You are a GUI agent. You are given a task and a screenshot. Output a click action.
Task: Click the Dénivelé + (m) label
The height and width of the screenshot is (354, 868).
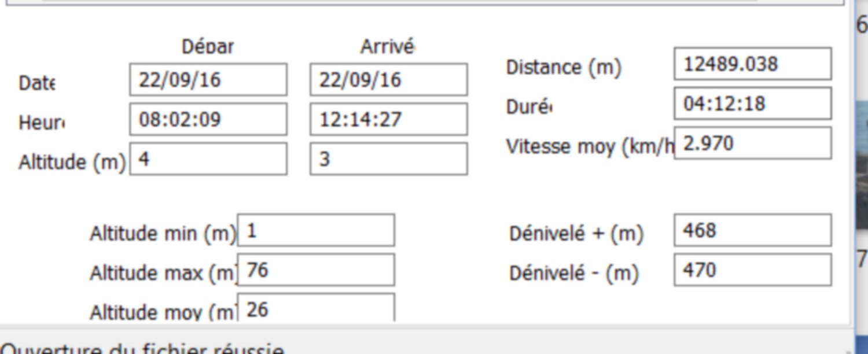tap(576, 234)
